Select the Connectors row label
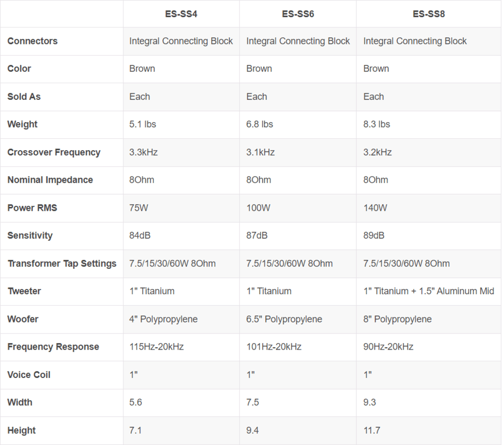 (32, 41)
